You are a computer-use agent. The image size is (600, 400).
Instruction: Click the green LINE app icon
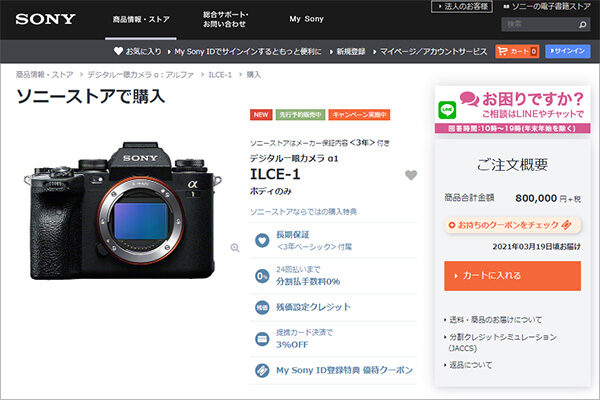point(447,110)
